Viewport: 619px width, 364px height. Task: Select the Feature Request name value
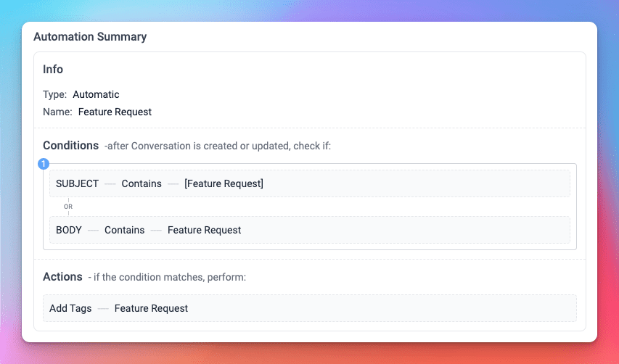115,112
